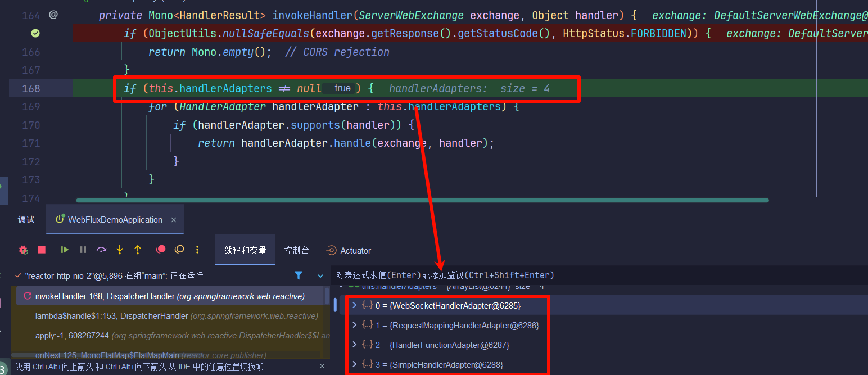Click the '= true' inline value hint

339,88
